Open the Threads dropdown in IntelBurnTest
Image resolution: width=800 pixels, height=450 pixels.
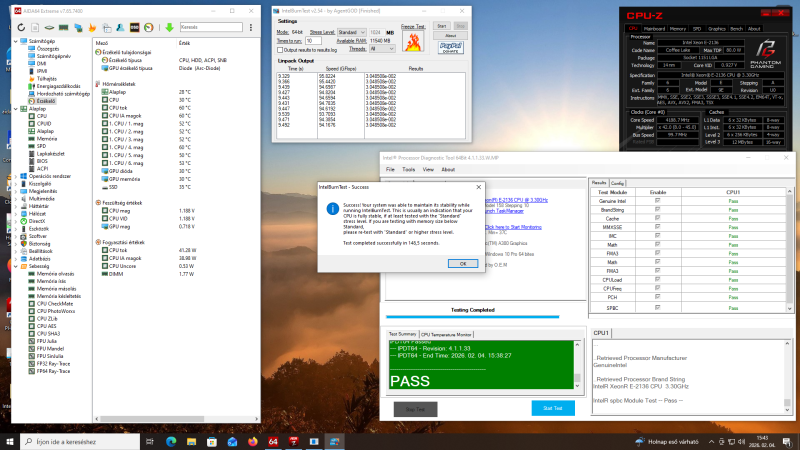382,49
